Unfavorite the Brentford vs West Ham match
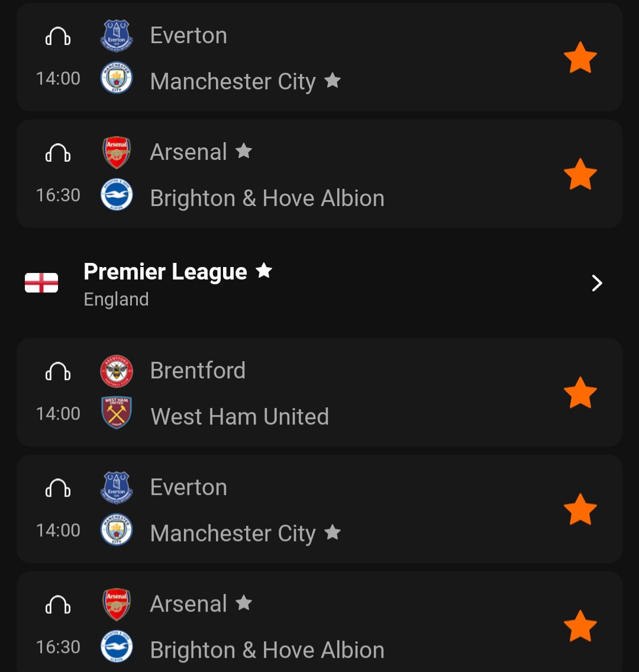This screenshot has width=639, height=672. (580, 393)
